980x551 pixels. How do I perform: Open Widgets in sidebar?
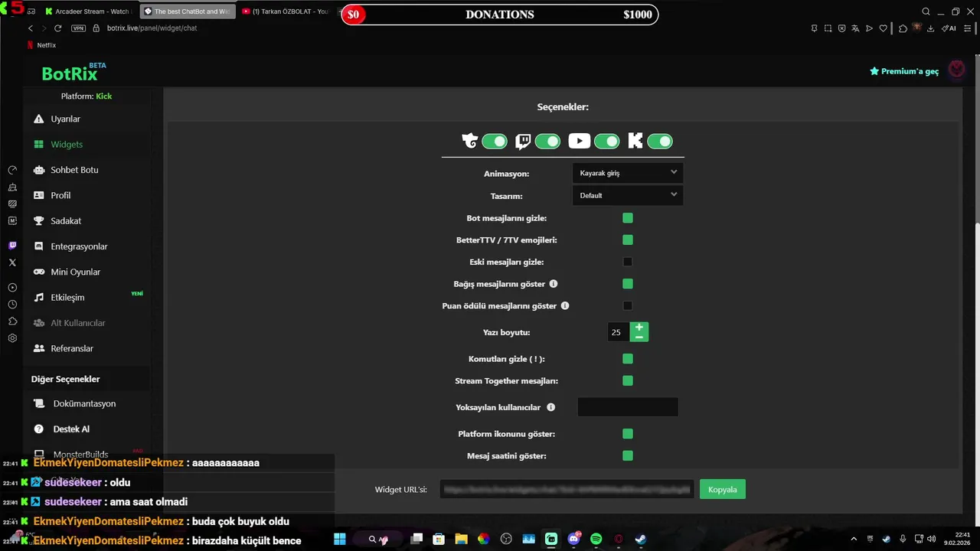tap(67, 145)
